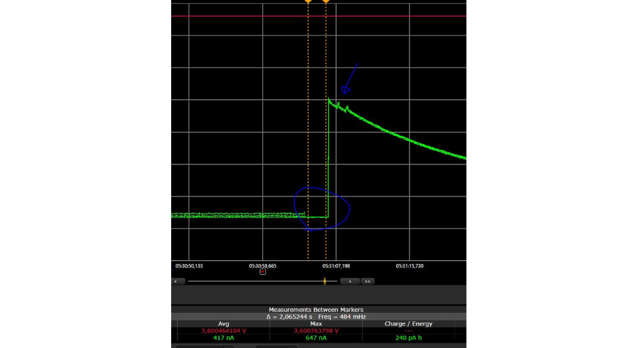Click the timeline scrollbar track left of thumb
The width and height of the screenshot is (644, 348).
(255, 281)
